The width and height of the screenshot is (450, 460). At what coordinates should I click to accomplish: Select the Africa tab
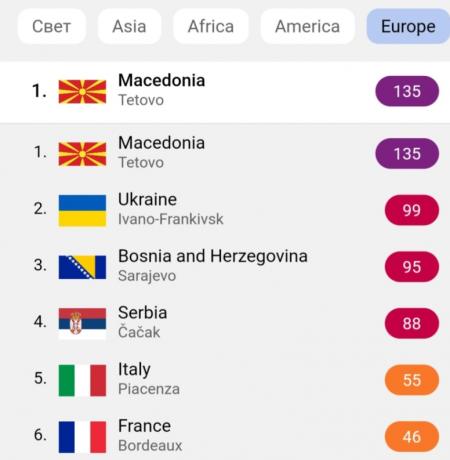211,26
